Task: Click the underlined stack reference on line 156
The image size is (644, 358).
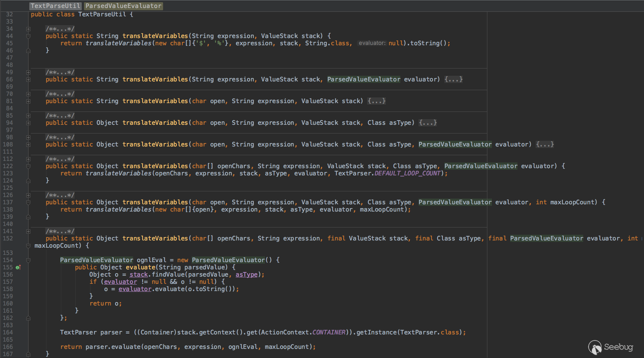Action: [x=138, y=275]
